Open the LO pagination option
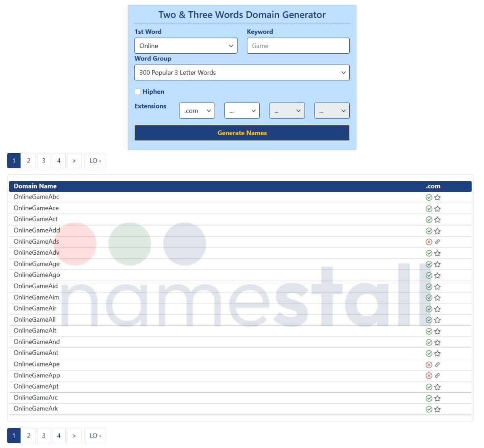 pyautogui.click(x=95, y=160)
